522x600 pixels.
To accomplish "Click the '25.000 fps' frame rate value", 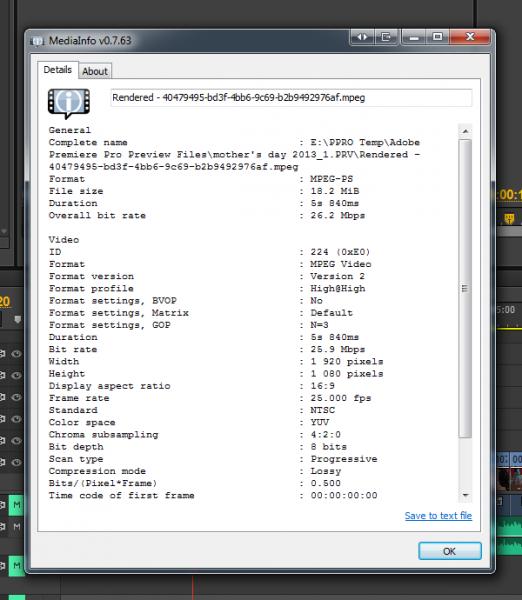I will (341, 398).
